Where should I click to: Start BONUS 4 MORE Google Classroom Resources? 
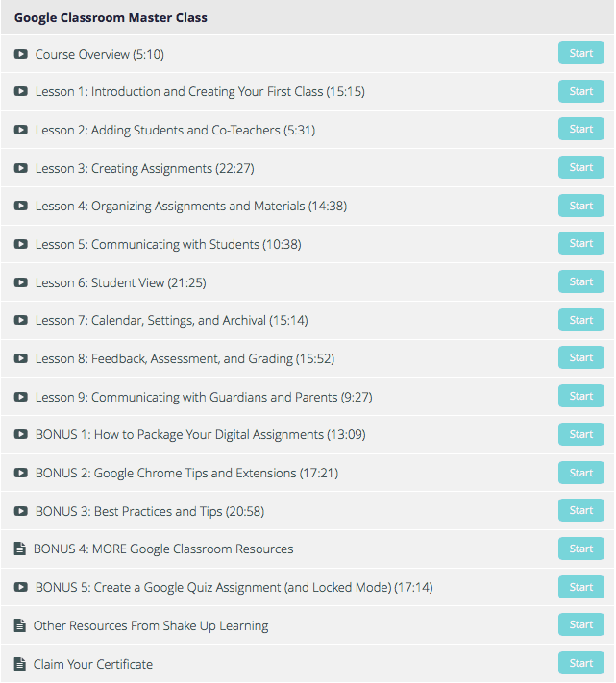coord(581,549)
